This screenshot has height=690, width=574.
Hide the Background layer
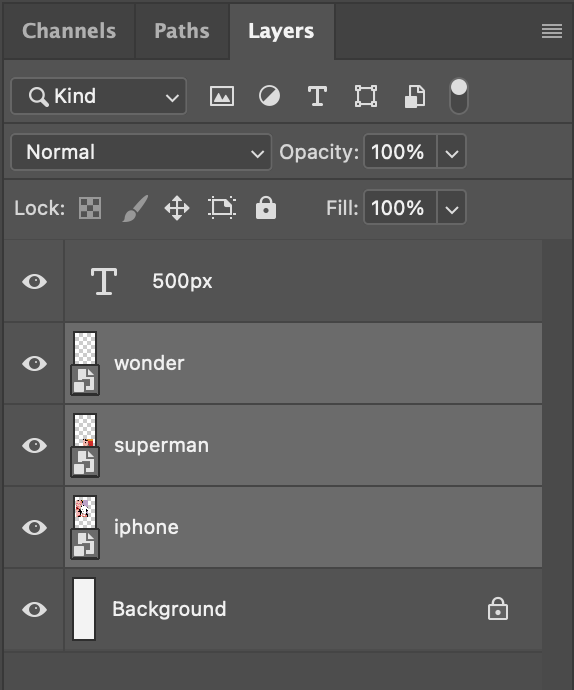click(x=34, y=609)
